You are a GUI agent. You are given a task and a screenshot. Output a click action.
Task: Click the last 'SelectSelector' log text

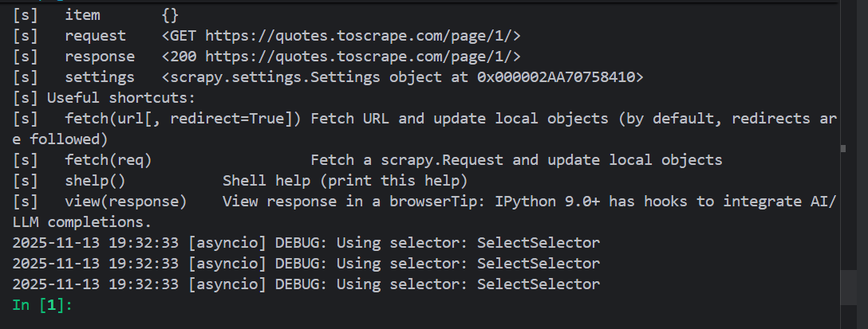538,284
